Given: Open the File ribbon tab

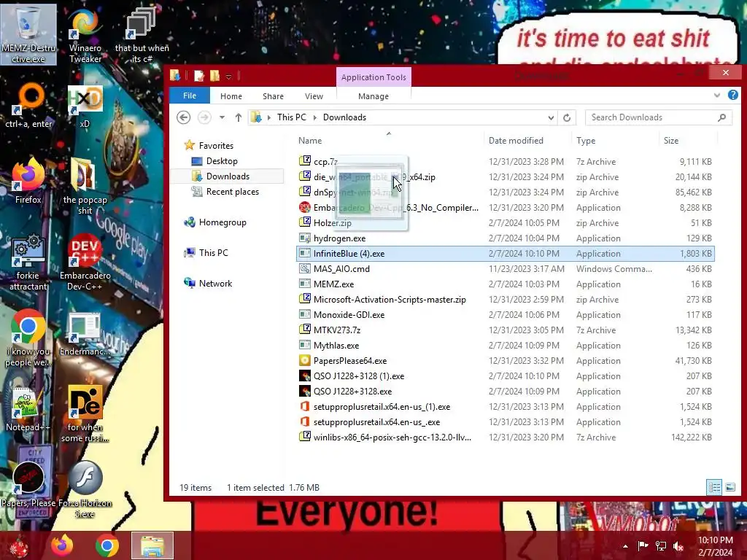Looking at the screenshot, I should pyautogui.click(x=190, y=96).
